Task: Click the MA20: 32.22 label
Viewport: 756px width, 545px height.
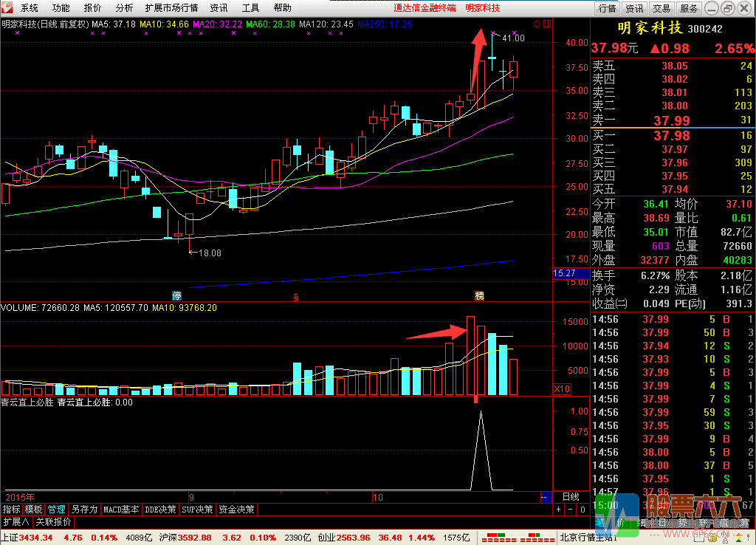Action: point(217,24)
